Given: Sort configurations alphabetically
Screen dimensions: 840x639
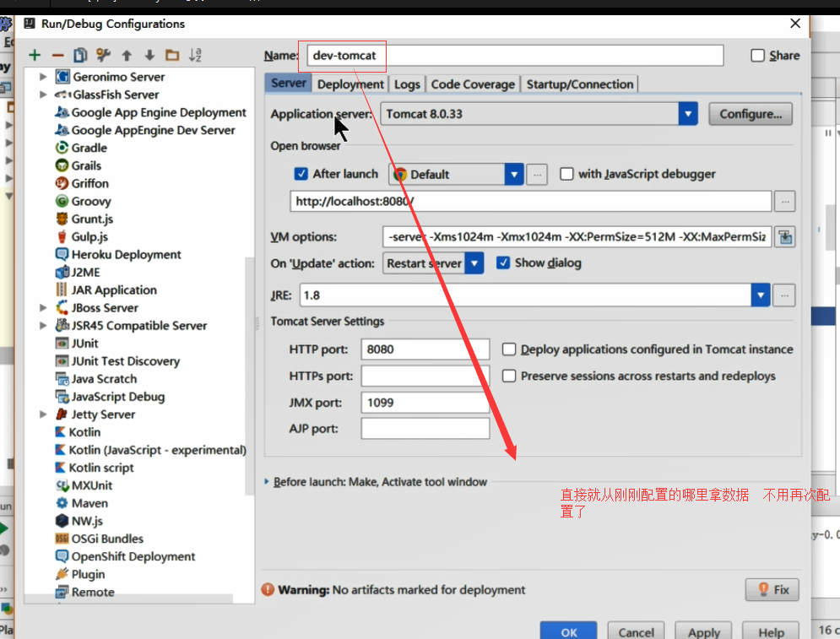Looking at the screenshot, I should pos(195,55).
